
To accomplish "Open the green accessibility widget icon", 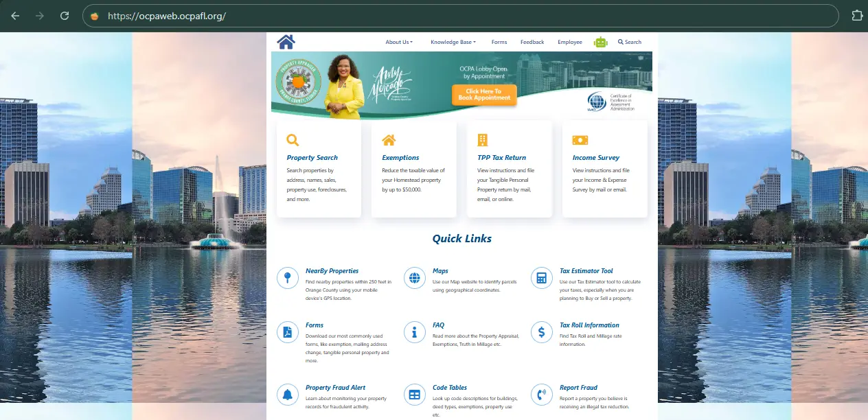I will (x=600, y=41).
